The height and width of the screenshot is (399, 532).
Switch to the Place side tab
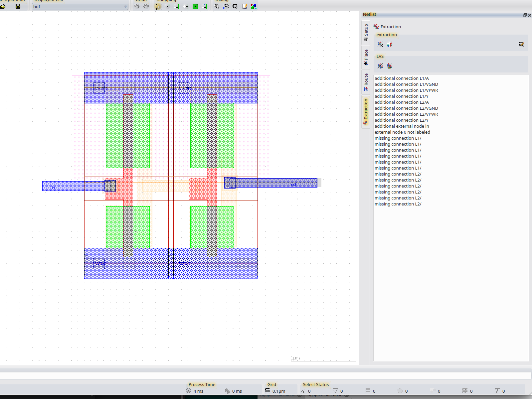[x=366, y=57]
